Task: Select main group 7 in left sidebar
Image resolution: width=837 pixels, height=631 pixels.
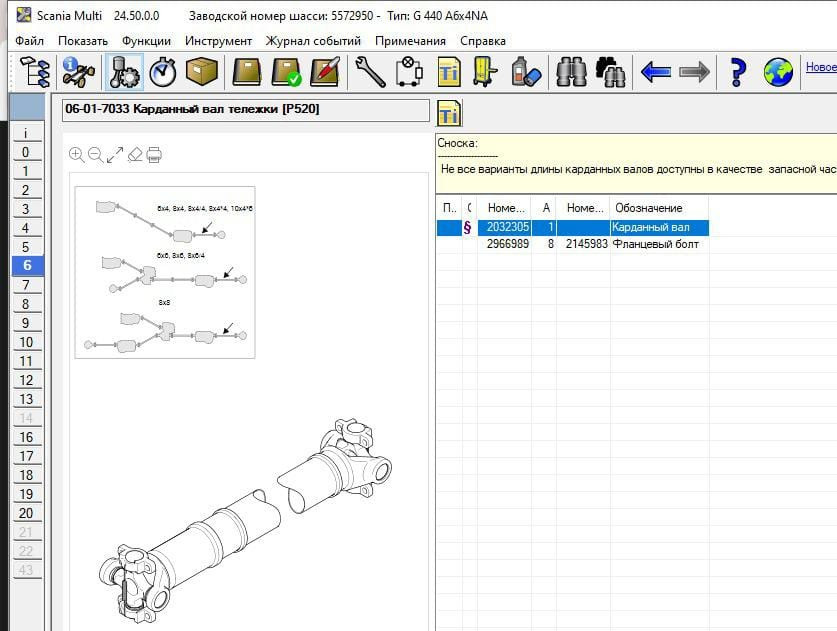Action: coord(26,285)
